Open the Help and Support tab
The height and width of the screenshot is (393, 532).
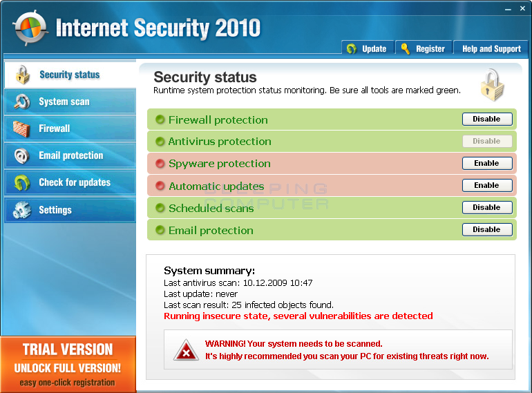pos(491,48)
